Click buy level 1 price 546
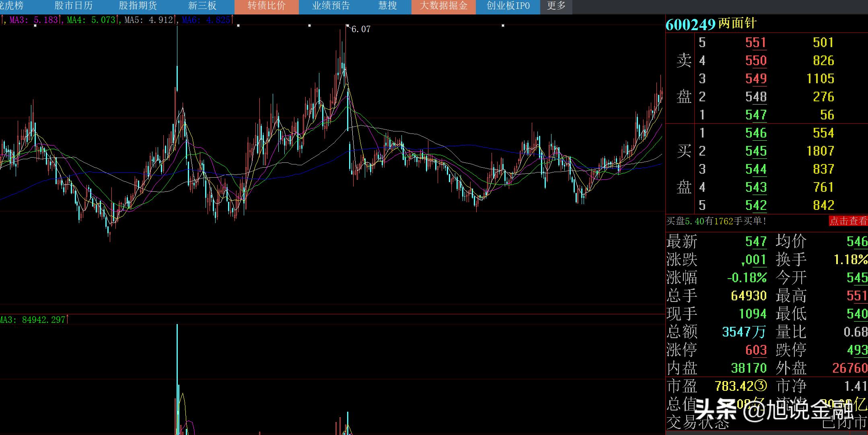This screenshot has height=435, width=868. (x=755, y=133)
